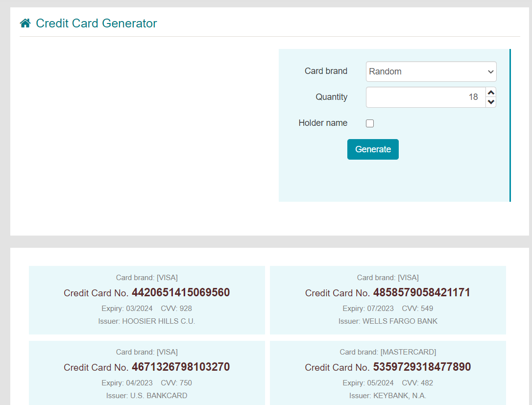Click the Expiry: 04/2023 text

pos(127,382)
